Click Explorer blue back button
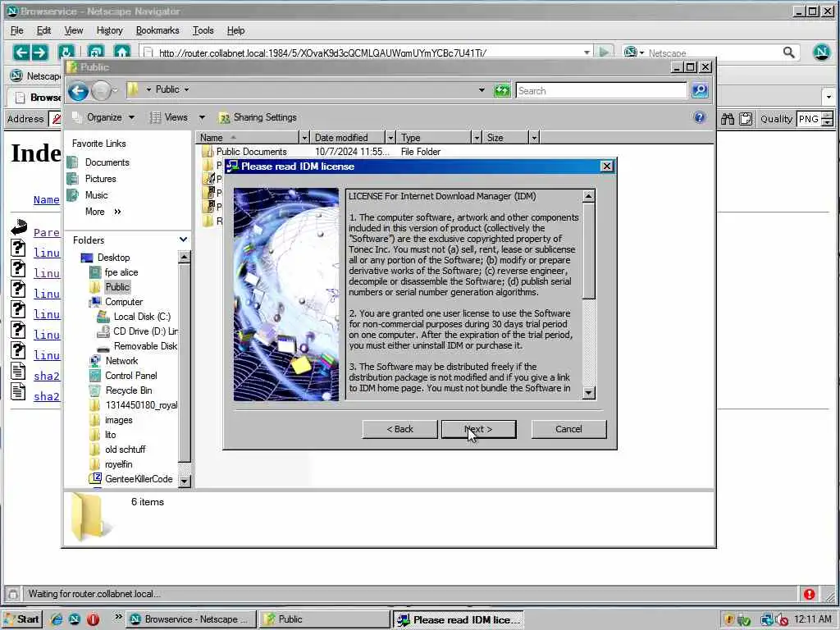Screen dimensions: 840x630 pyautogui.click(x=78, y=90)
